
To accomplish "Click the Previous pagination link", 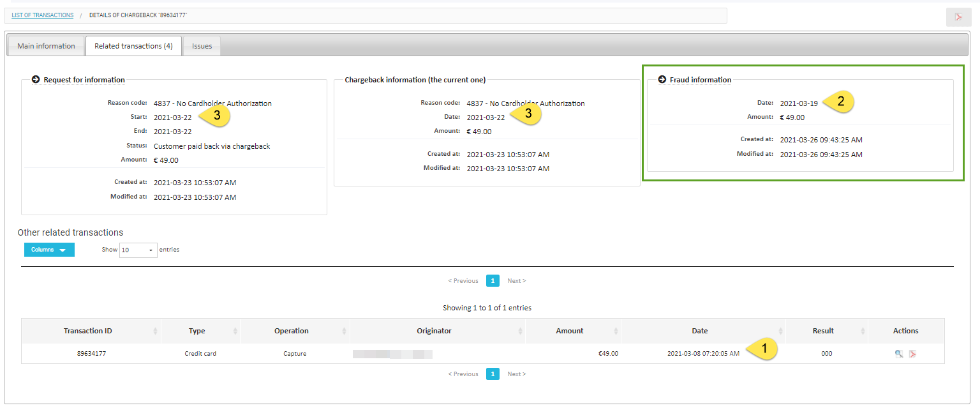I will [464, 280].
